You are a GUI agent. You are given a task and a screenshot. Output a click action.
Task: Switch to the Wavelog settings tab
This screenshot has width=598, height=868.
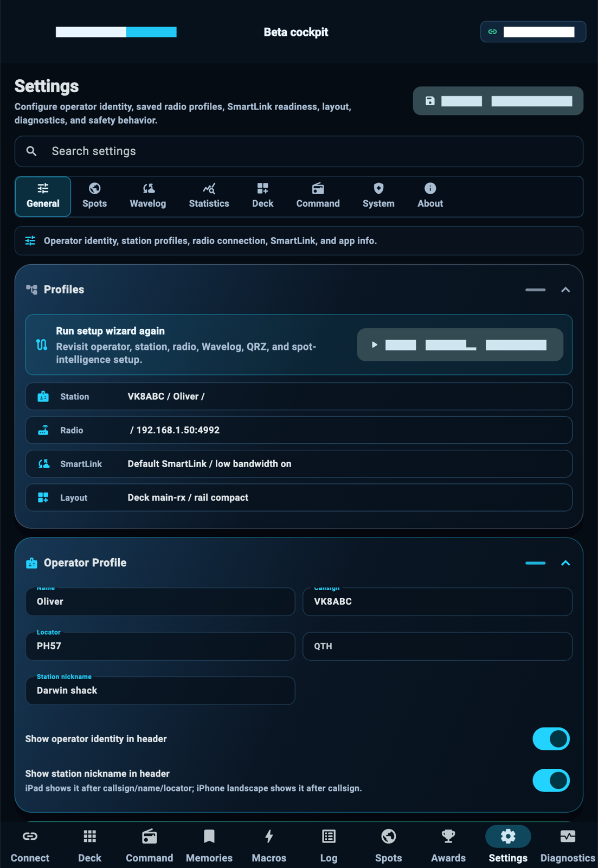pyautogui.click(x=148, y=196)
